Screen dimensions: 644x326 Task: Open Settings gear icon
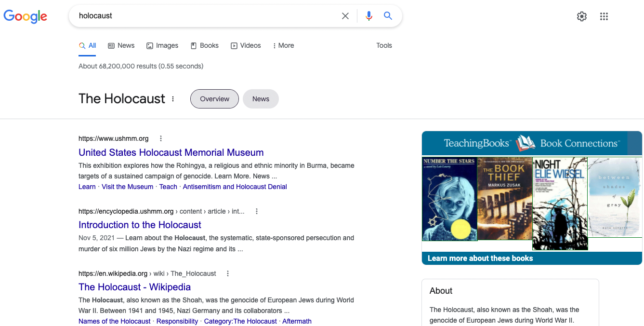(582, 16)
